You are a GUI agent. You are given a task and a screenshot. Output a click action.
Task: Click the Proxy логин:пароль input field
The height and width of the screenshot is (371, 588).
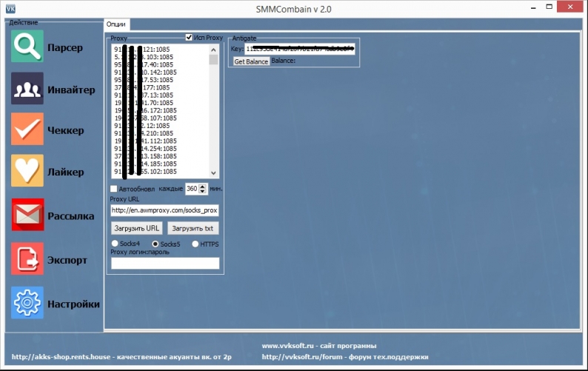165,263
